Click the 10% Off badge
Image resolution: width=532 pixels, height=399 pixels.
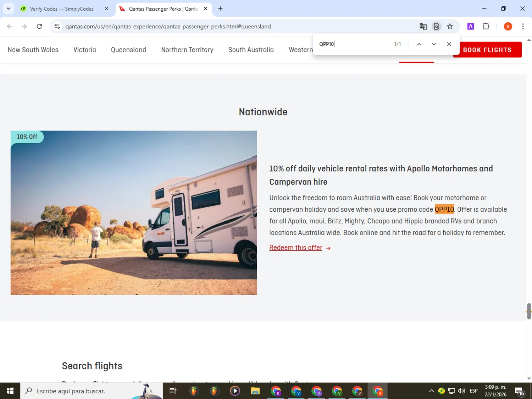tap(27, 137)
